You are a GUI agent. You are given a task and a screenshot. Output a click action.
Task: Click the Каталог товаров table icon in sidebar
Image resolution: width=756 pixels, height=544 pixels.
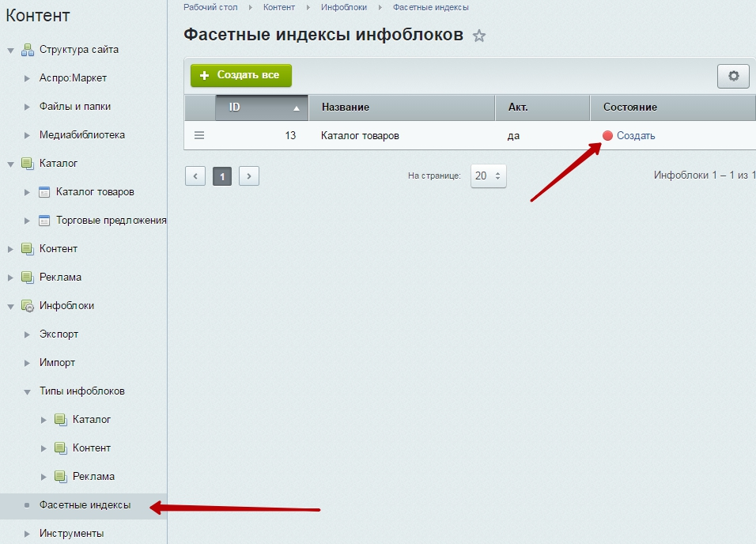[44, 192]
